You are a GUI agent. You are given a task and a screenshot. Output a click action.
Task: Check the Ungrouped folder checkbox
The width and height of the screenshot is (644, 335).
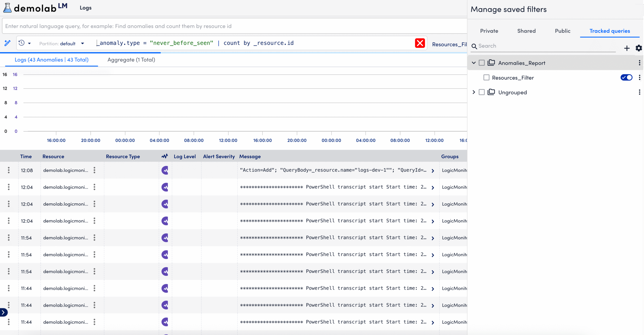coord(482,92)
